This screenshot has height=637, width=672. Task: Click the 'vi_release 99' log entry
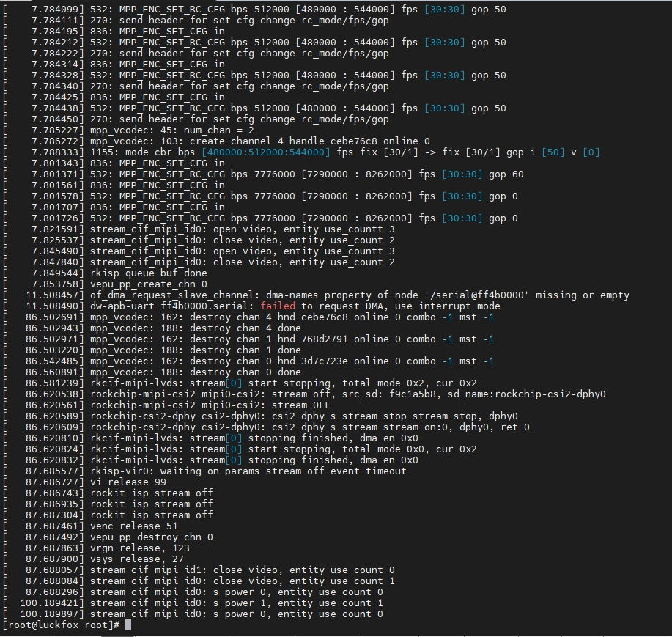pos(84,482)
